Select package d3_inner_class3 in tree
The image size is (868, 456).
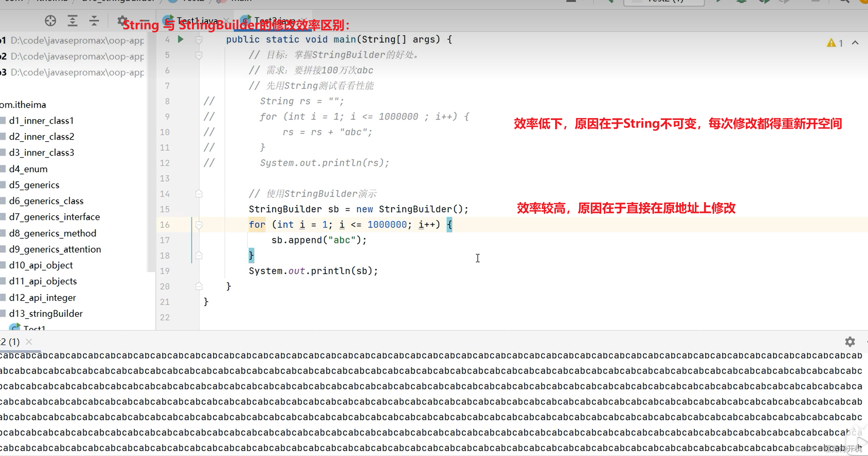(x=42, y=153)
